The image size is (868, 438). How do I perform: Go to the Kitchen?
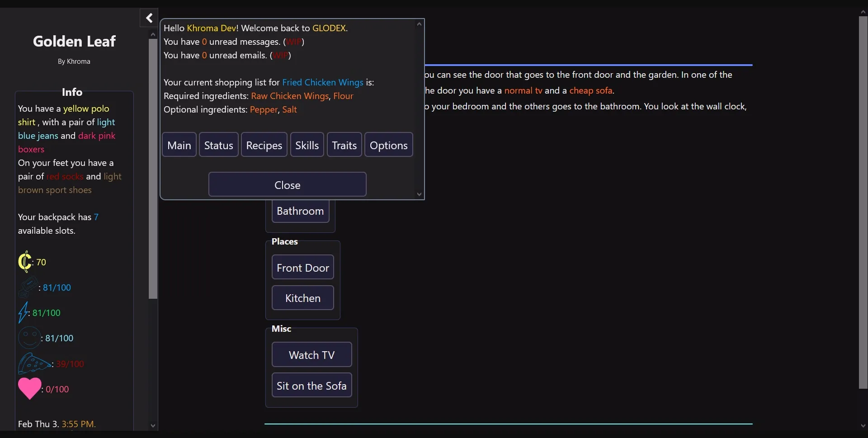click(302, 298)
